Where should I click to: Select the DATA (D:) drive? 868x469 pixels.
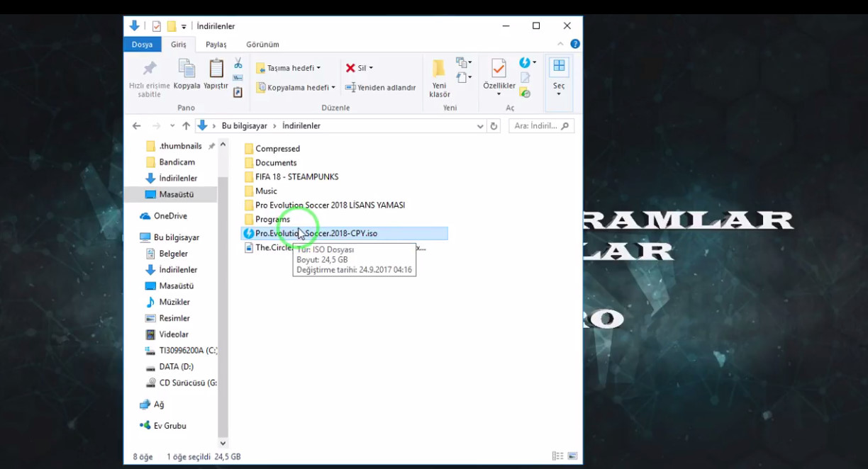click(x=176, y=367)
